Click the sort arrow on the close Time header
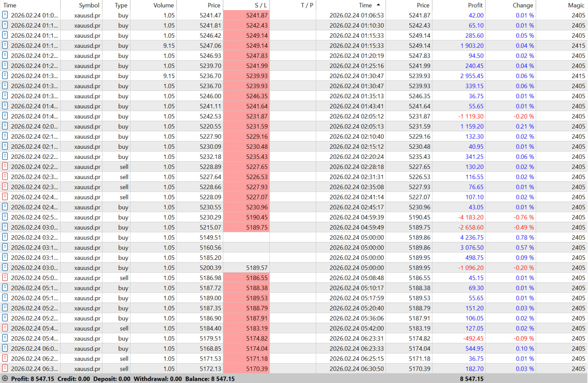Viewport: 588px width, 383px height. 379,5
